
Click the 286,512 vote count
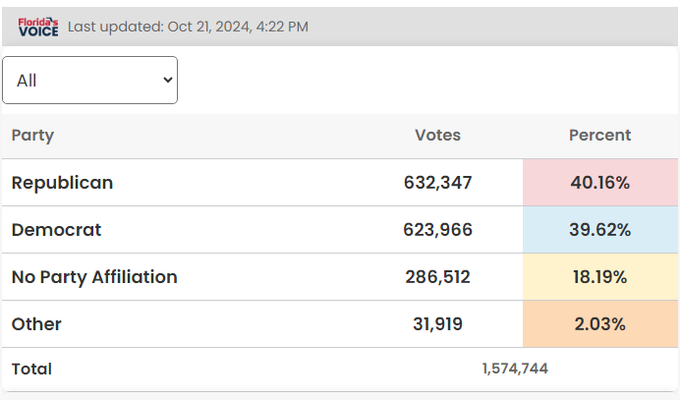(438, 277)
